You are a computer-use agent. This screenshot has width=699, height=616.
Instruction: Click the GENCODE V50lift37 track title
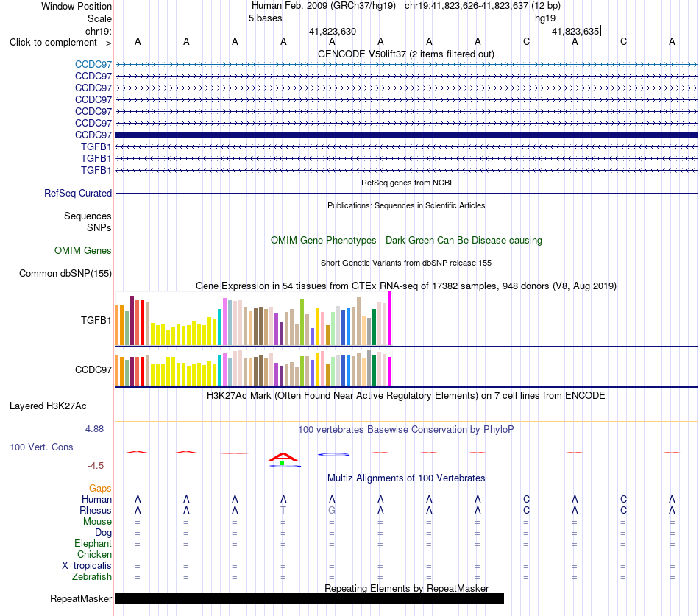(x=405, y=54)
